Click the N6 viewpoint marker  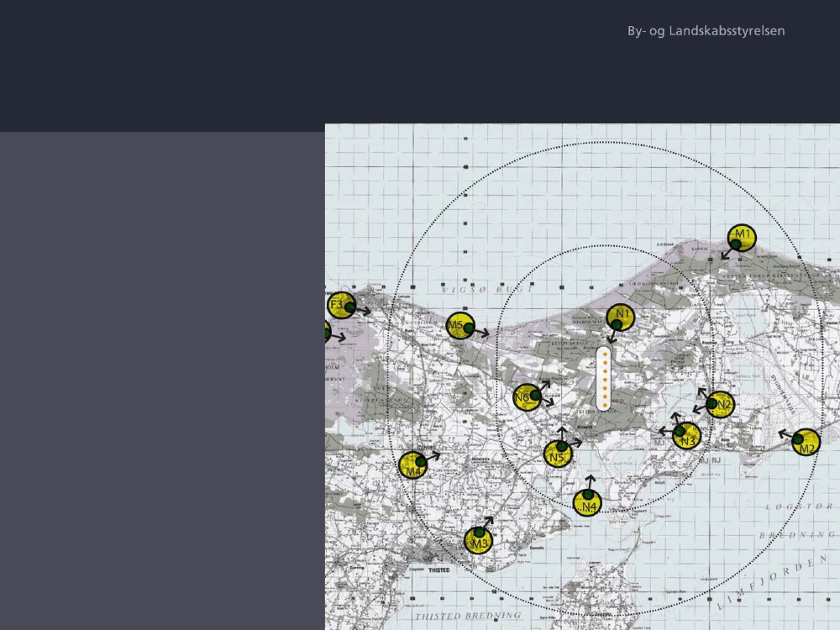tap(528, 397)
